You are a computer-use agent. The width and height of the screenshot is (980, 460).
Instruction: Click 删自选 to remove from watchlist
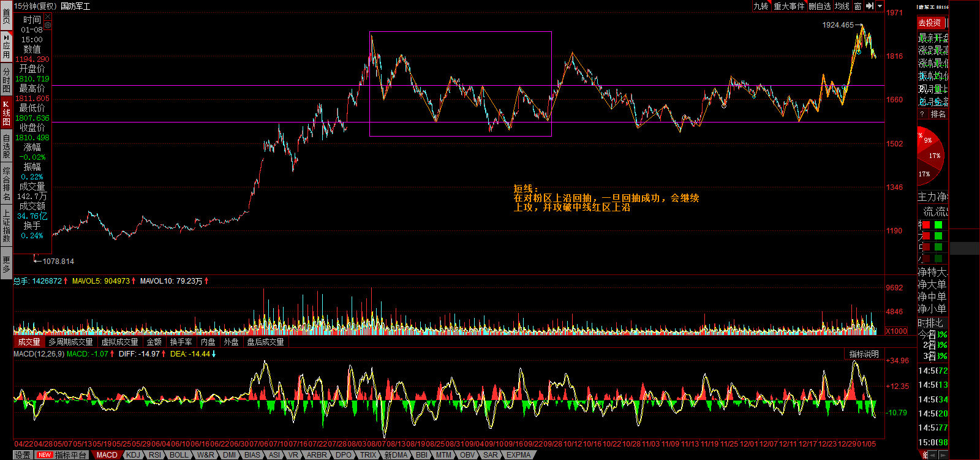[820, 6]
